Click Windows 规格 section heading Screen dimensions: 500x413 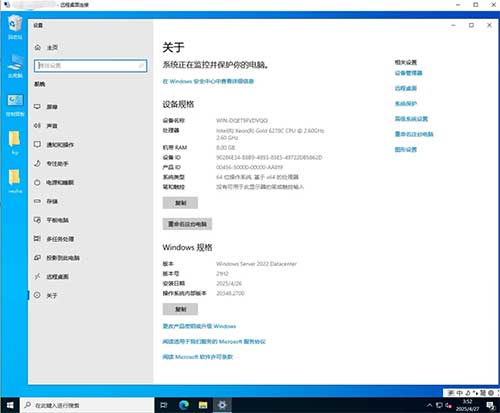(x=187, y=247)
